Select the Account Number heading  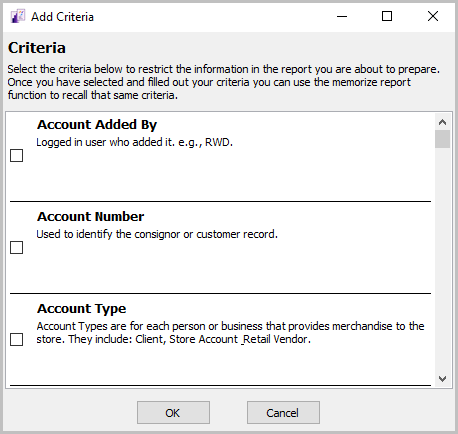(91, 217)
